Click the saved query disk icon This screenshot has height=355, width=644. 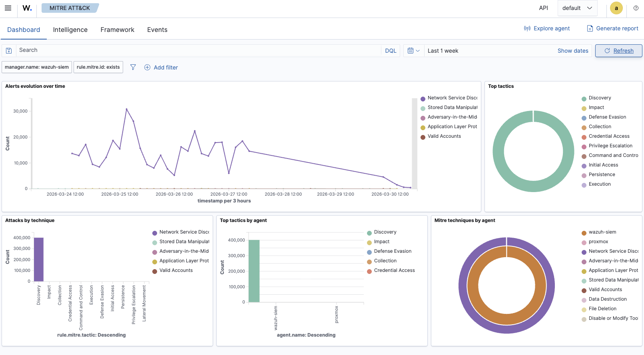9,51
